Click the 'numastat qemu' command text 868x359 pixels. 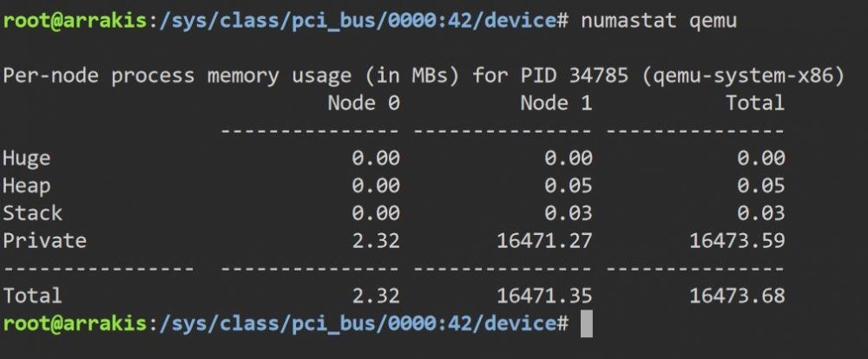coord(659,21)
